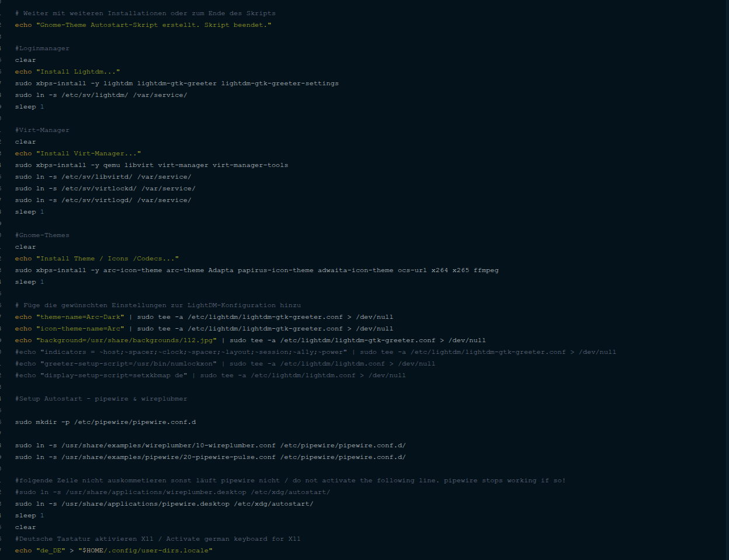The width and height of the screenshot is (729, 560).
Task: Click the 10-wireplumber.conf symlink line
Action: pyautogui.click(x=210, y=446)
